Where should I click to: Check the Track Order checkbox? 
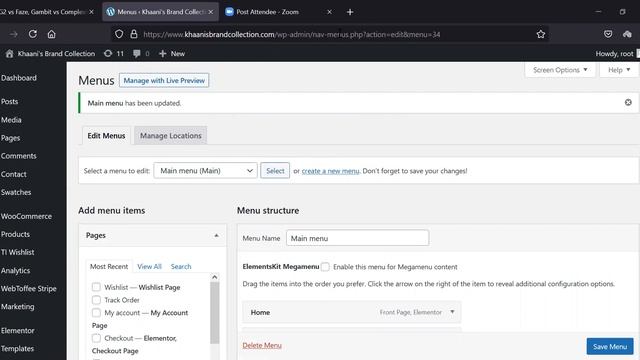coord(96,300)
